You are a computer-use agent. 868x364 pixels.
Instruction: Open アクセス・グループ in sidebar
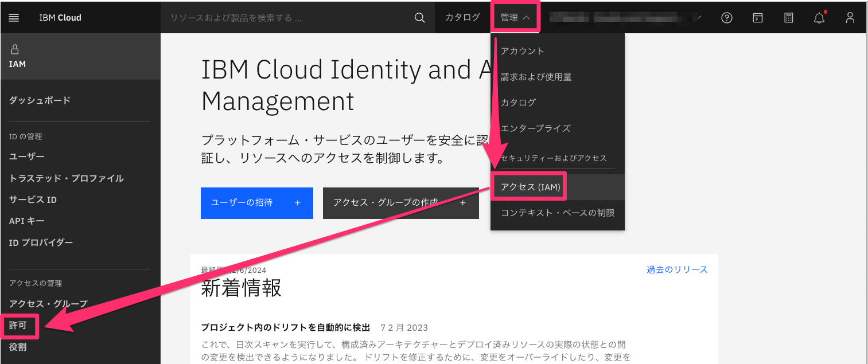click(x=48, y=303)
